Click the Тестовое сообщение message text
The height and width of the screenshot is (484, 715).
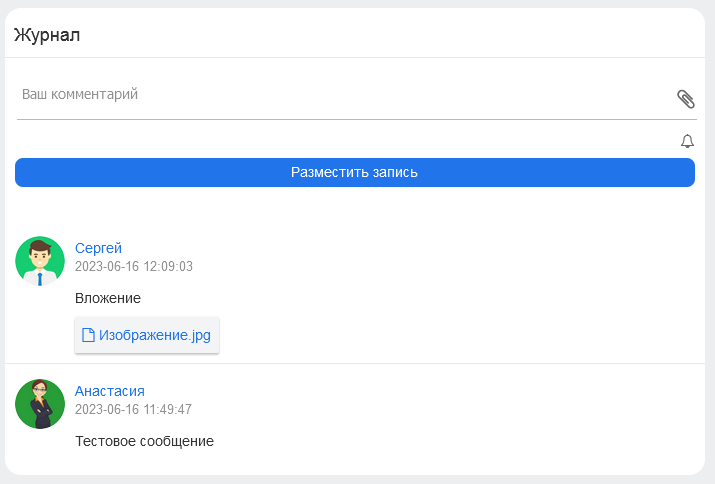144,441
